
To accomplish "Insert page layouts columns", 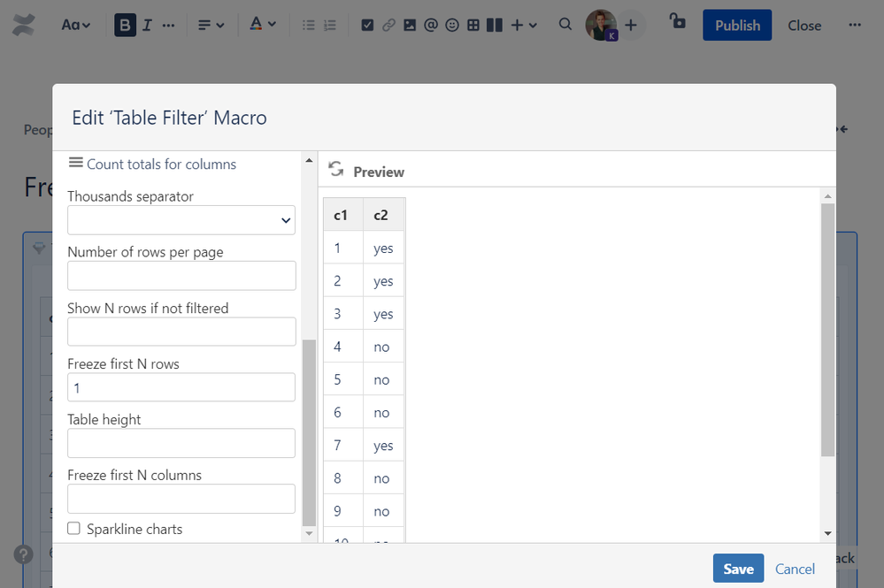I will pyautogui.click(x=495, y=26).
